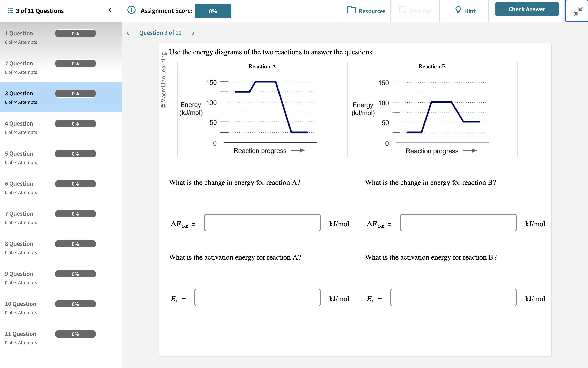Click the reaction A ΔErxn input field
Screen dimensions: 588x368
(x=262, y=223)
